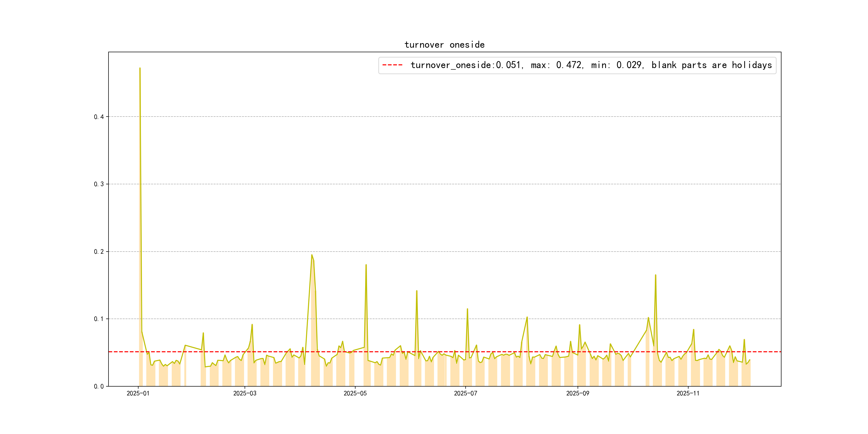Click the chart title "turnover oneside"
Screen dimensions: 868x434
[444, 45]
